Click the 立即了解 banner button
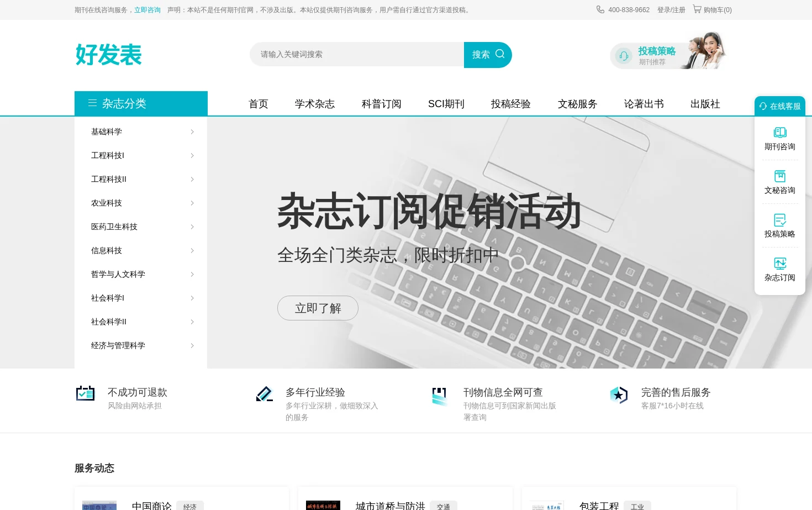 pos(318,308)
